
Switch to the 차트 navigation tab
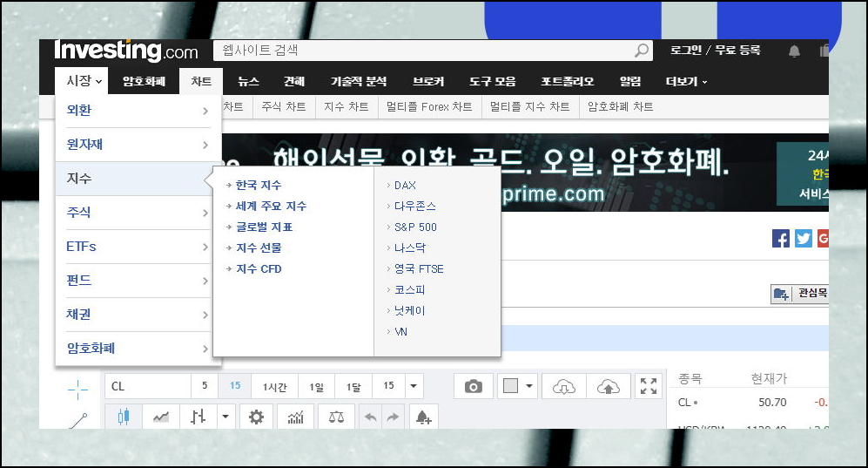tap(201, 81)
